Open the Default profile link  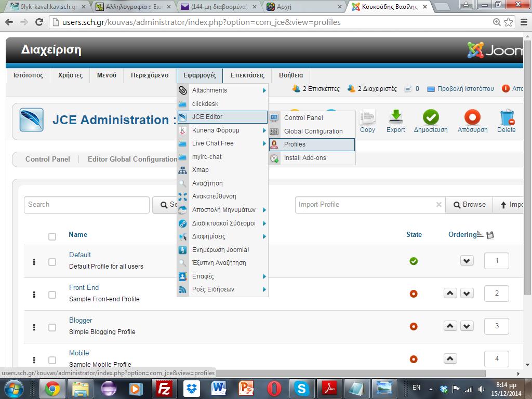tap(79, 255)
